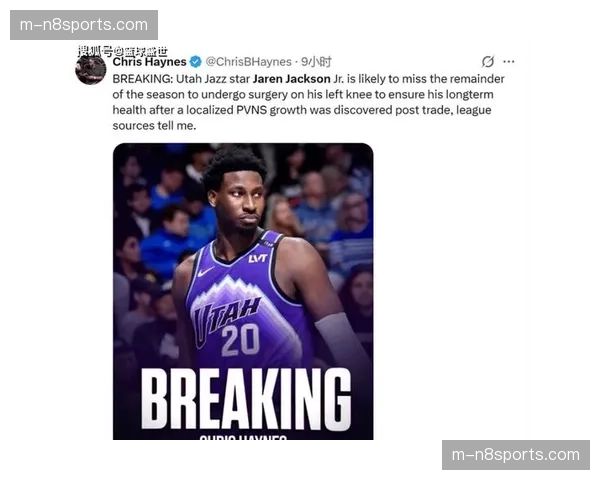Click the top-left m-n8sports.com watermark

(x=84, y=25)
